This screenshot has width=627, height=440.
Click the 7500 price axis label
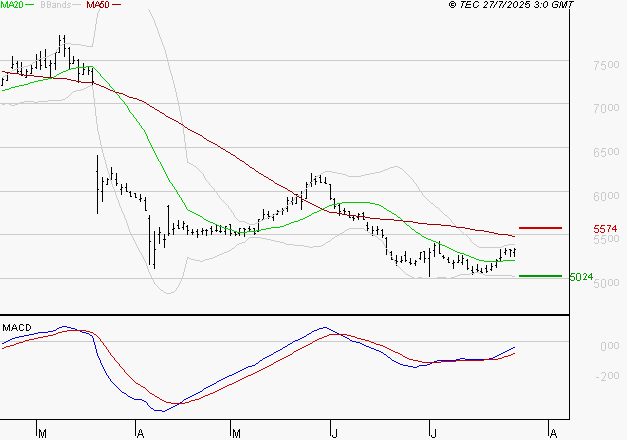[x=606, y=65]
